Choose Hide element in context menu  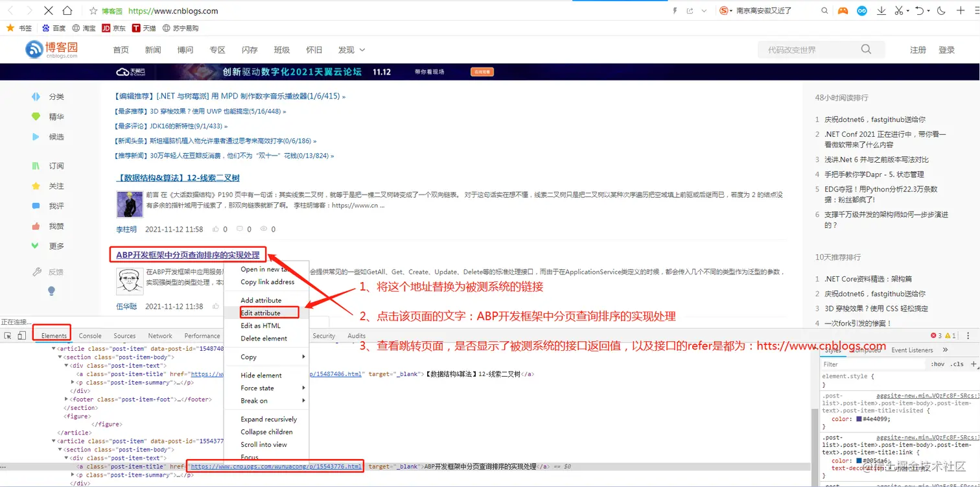pos(267,375)
